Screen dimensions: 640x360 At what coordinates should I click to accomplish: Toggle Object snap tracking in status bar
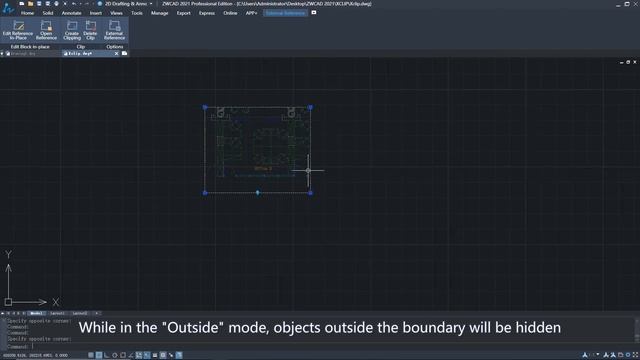pyautogui.click(x=131, y=355)
